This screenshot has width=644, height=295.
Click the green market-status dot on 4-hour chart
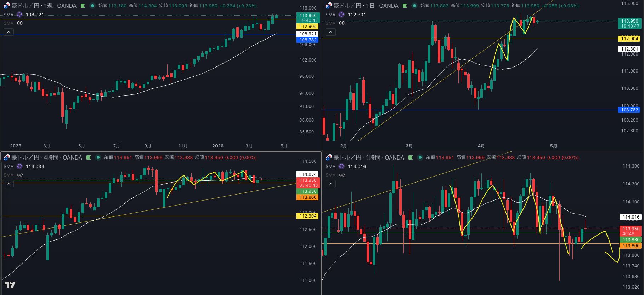click(x=98, y=157)
